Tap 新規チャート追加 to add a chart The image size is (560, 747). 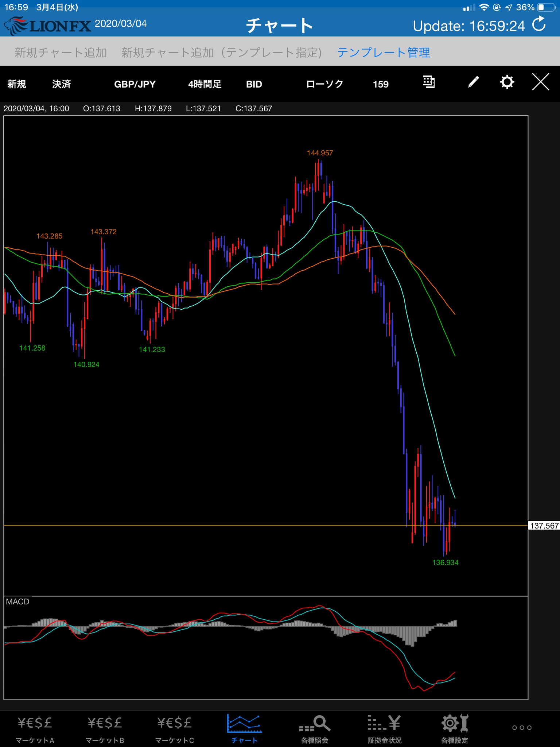click(61, 53)
